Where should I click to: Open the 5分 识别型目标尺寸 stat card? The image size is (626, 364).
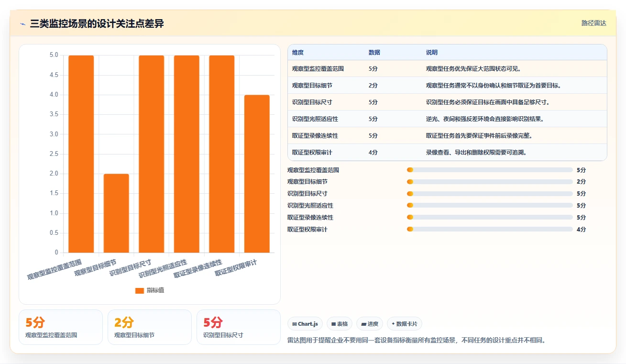point(239,327)
